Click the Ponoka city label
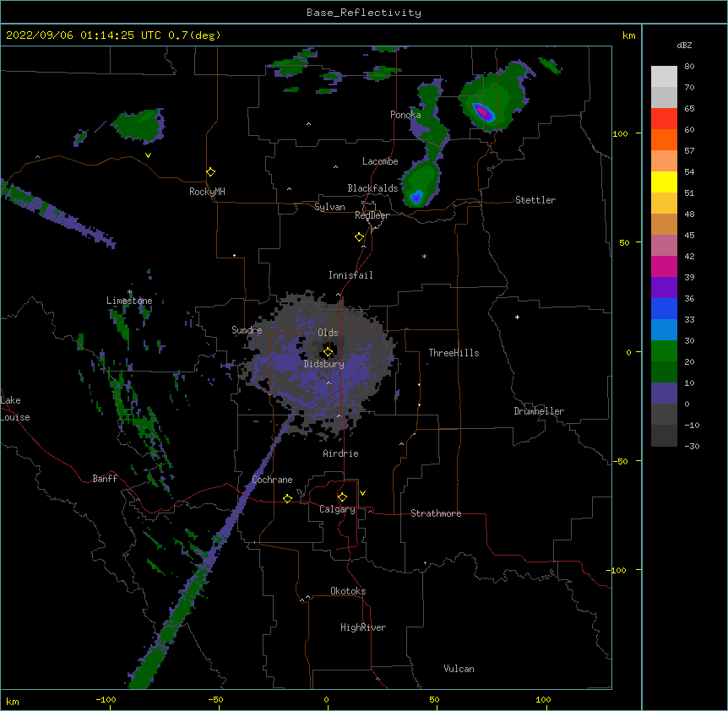Viewport: 728px width, 711px height. [405, 115]
